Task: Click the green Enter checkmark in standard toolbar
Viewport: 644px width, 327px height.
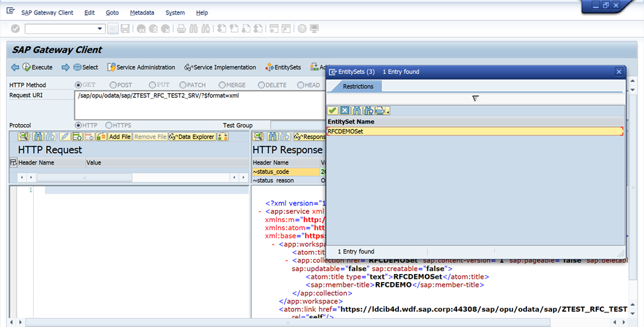Action: tap(15, 28)
